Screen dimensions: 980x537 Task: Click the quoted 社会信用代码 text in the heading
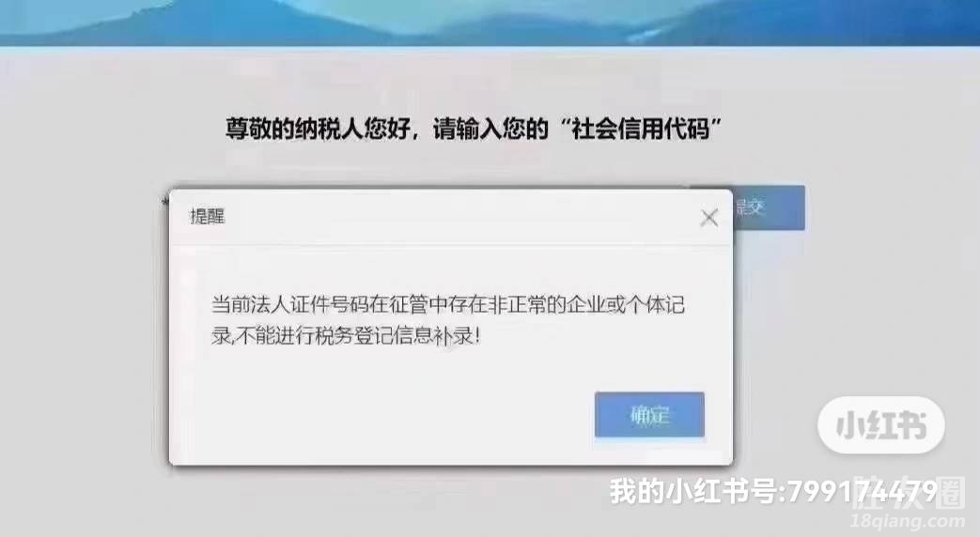pyautogui.click(x=641, y=129)
